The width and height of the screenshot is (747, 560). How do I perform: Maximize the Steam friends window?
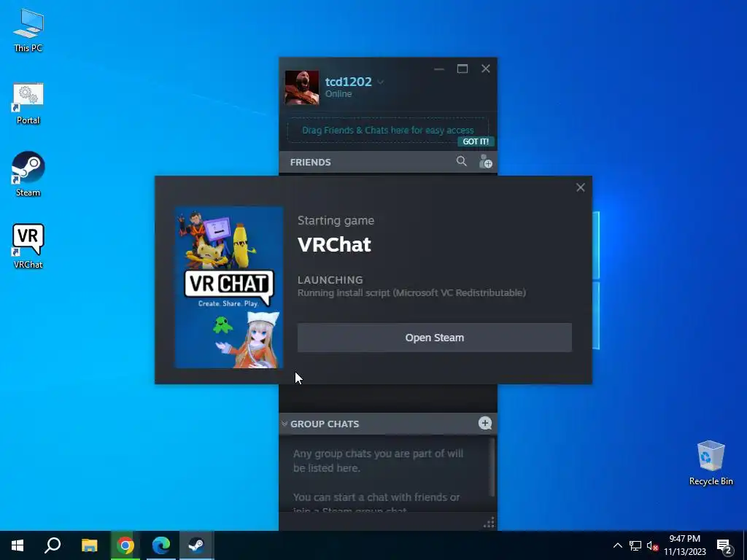(462, 69)
